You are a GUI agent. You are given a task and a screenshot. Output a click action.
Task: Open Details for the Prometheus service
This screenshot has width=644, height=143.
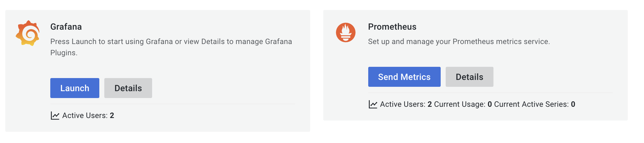(469, 77)
